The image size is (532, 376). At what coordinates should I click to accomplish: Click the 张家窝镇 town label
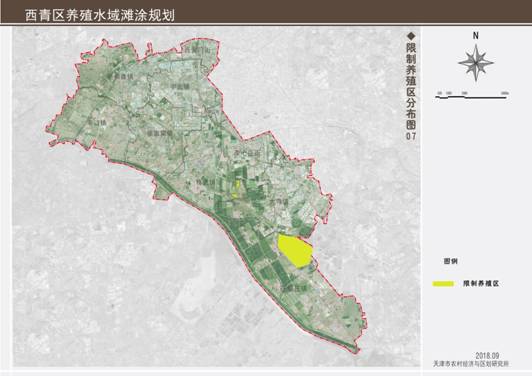click(x=160, y=133)
